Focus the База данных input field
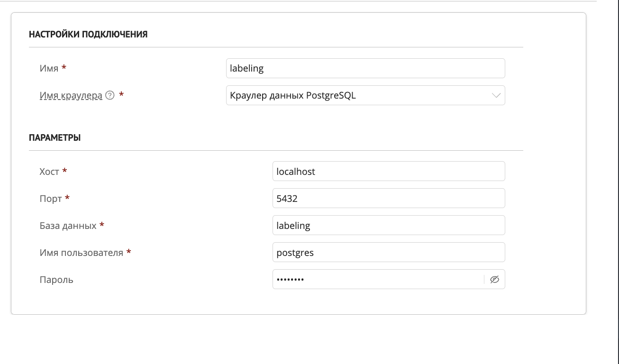Viewport: 619px width, 364px height. tap(388, 226)
